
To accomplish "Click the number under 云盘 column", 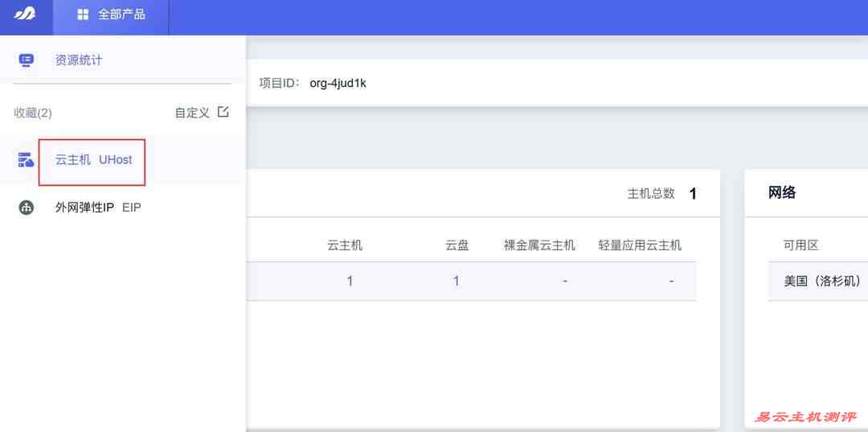I will (457, 281).
